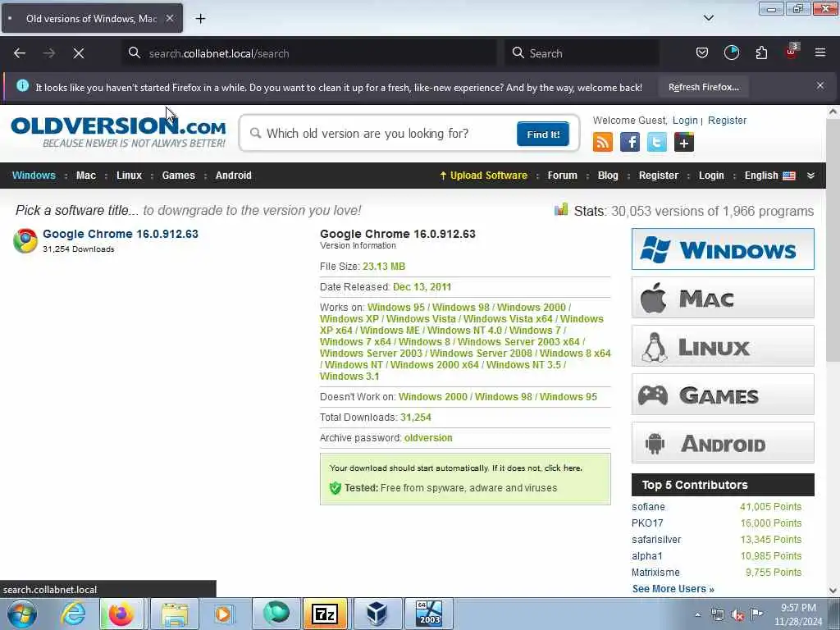Click the OLDVERSION.COM site logo
Image resolution: width=840 pixels, height=630 pixels.
[118, 131]
